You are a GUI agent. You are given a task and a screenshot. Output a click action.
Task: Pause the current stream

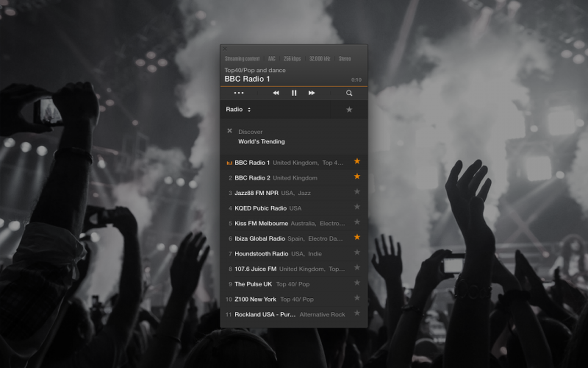(x=294, y=93)
